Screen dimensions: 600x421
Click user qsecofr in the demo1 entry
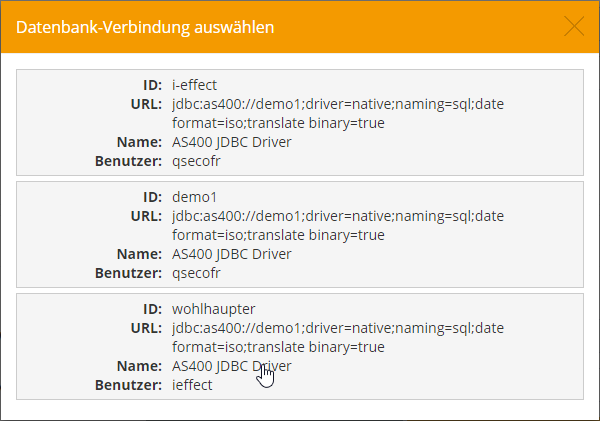coord(195,273)
